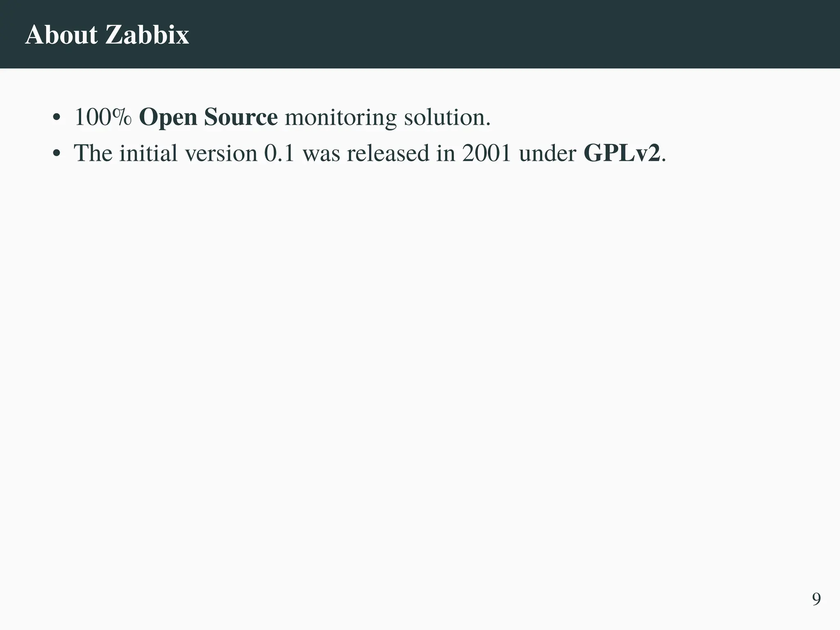Click the year "2001" in second bullet

pyautogui.click(x=486, y=153)
